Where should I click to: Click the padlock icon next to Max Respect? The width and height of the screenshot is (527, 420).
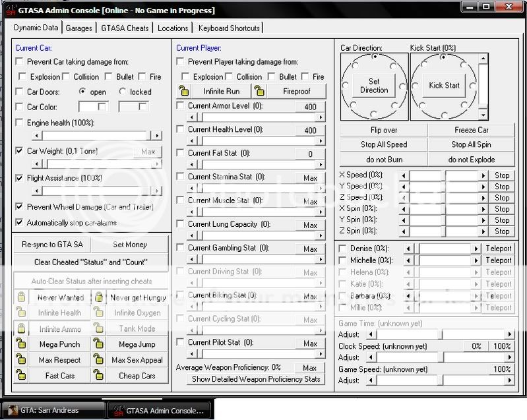click(x=22, y=360)
